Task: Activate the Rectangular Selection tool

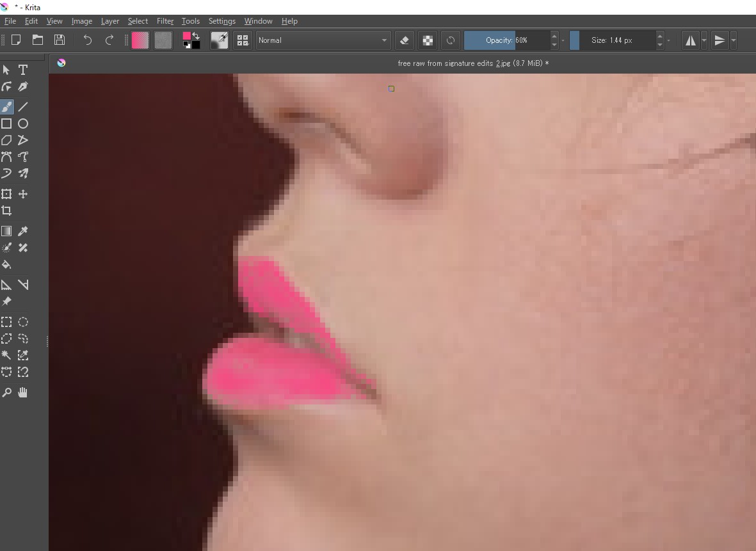Action: point(6,322)
